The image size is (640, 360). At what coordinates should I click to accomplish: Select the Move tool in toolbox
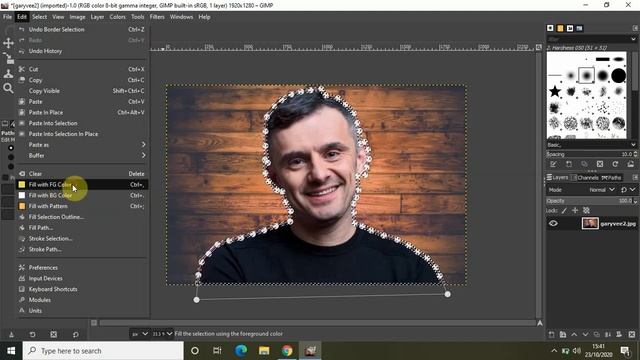pyautogui.click(x=8, y=43)
